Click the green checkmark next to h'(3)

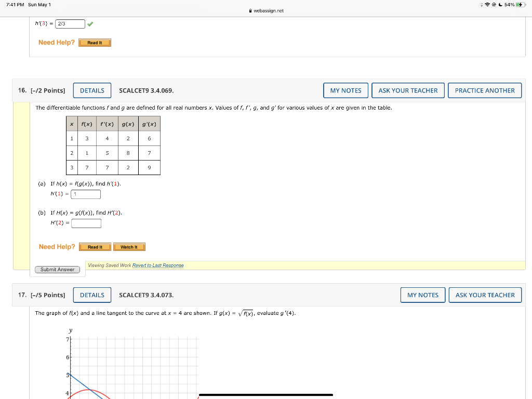click(89, 23)
